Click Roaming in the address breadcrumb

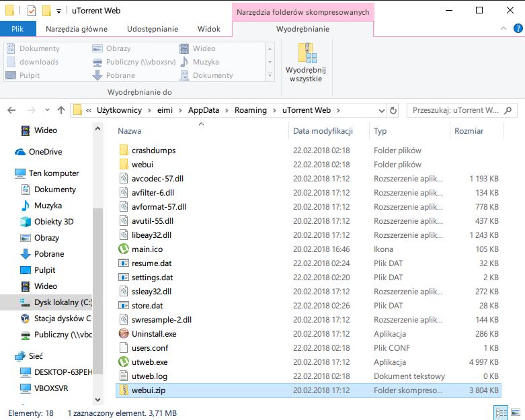click(x=251, y=110)
